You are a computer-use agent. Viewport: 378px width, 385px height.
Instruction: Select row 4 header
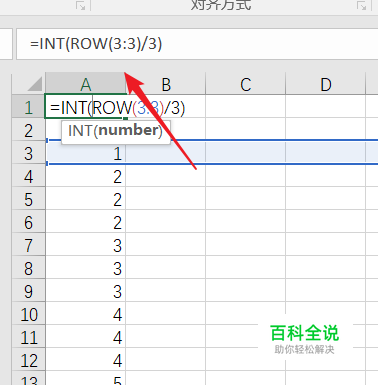(x=28, y=176)
